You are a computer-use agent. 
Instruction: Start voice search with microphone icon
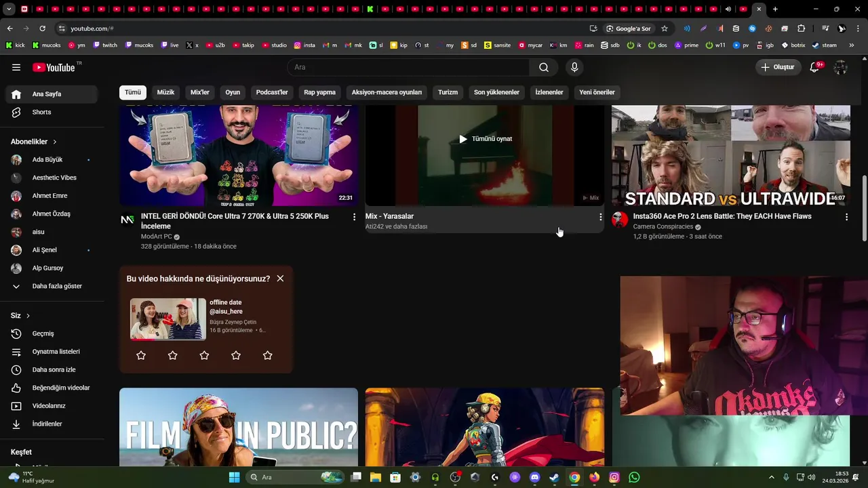(574, 67)
